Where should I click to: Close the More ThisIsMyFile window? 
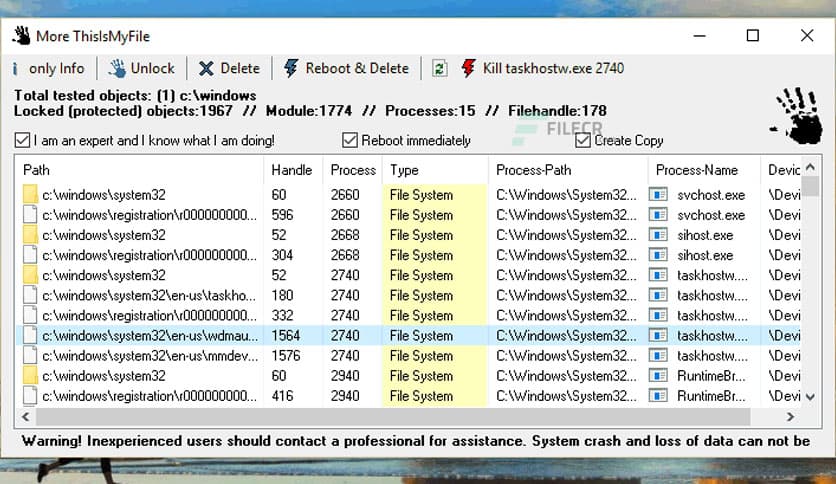(807, 36)
